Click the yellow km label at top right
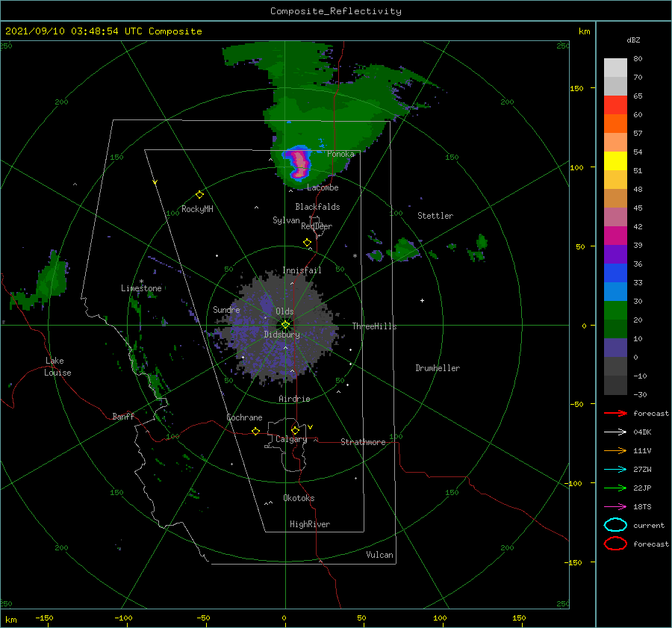The height and width of the screenshot is (628, 672). coord(584,31)
